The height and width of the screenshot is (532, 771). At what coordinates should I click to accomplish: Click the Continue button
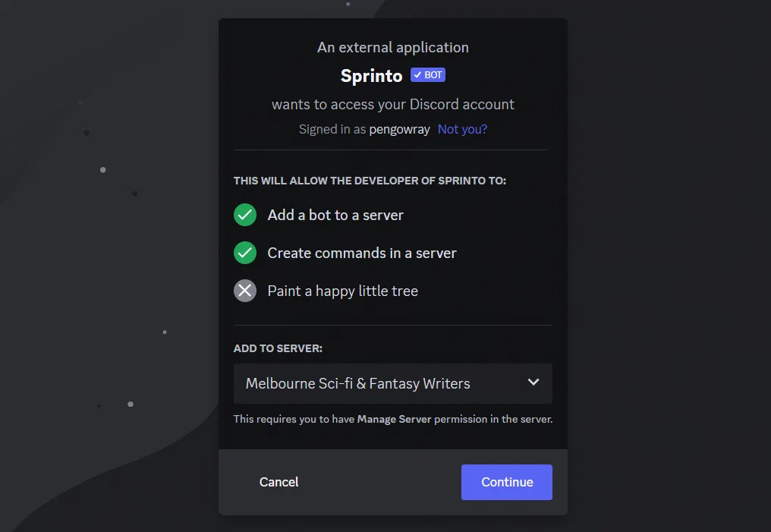pyautogui.click(x=507, y=483)
